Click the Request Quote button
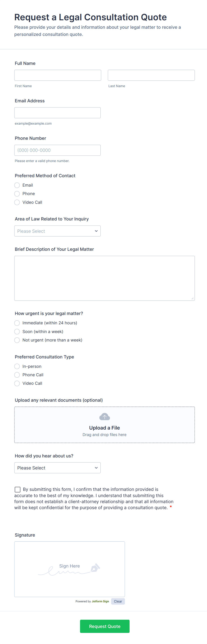207x644 pixels. pyautogui.click(x=105, y=626)
